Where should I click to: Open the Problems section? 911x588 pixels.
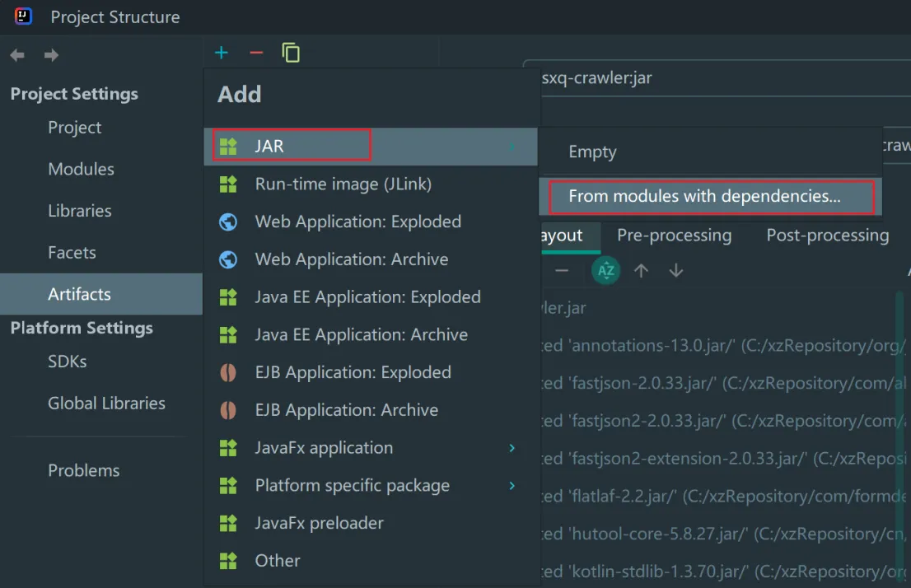coord(101,470)
